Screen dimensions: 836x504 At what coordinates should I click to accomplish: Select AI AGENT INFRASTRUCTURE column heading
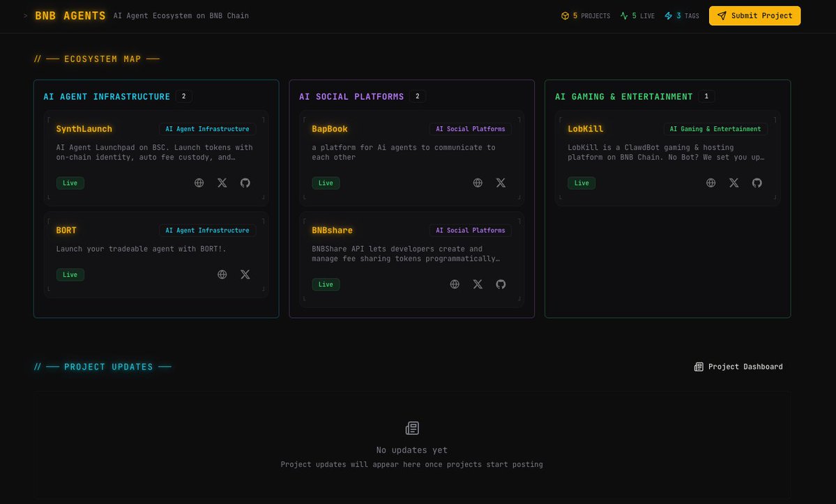point(107,96)
